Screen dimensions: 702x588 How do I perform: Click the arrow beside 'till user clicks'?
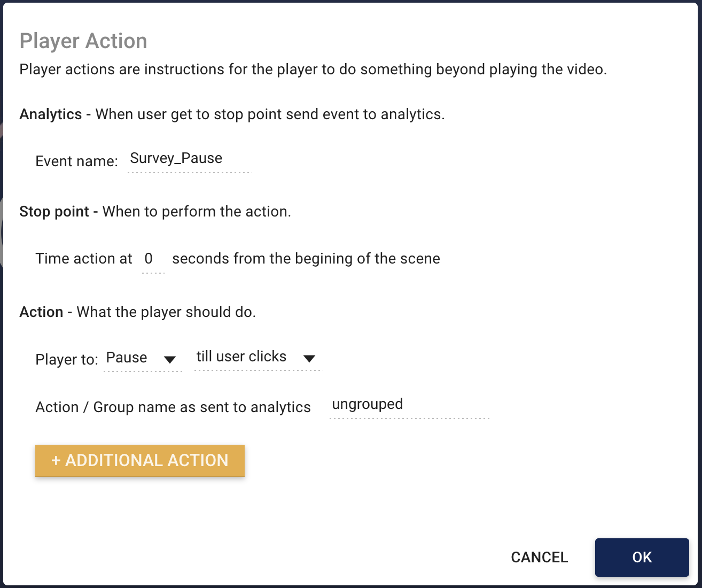click(309, 359)
